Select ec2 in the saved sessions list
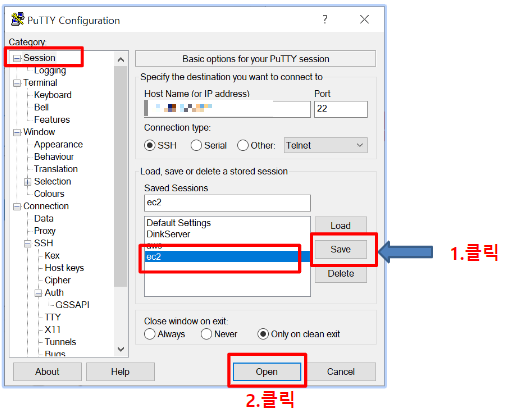Viewport: 515px width, 416px height. (x=227, y=257)
